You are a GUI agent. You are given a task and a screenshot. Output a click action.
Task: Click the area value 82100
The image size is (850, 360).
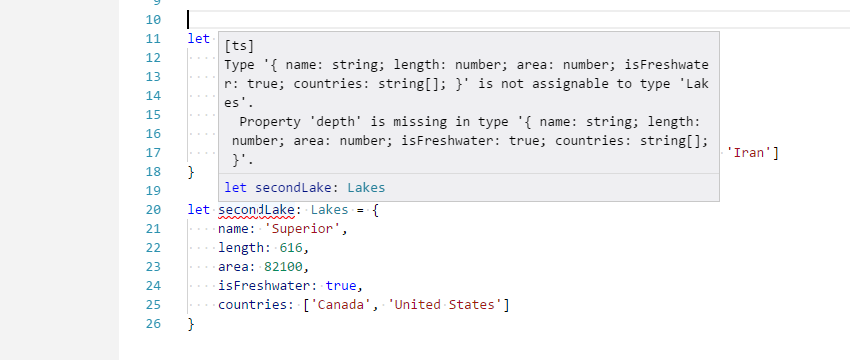click(x=284, y=266)
